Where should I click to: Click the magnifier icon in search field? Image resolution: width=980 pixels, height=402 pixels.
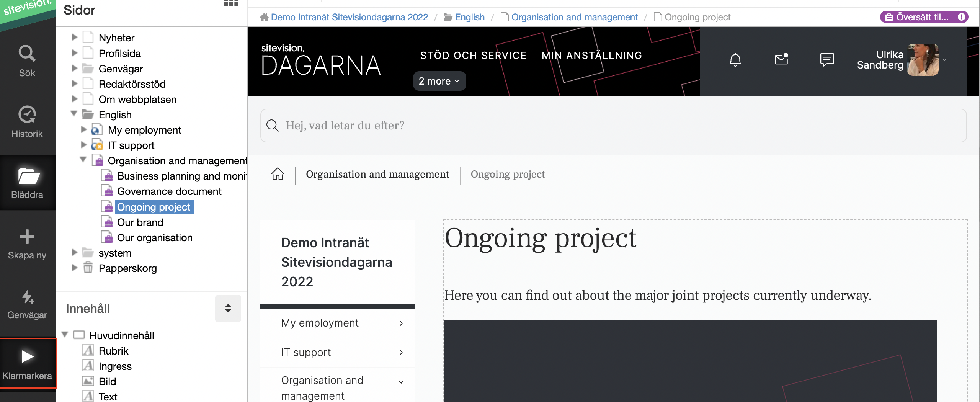[273, 125]
